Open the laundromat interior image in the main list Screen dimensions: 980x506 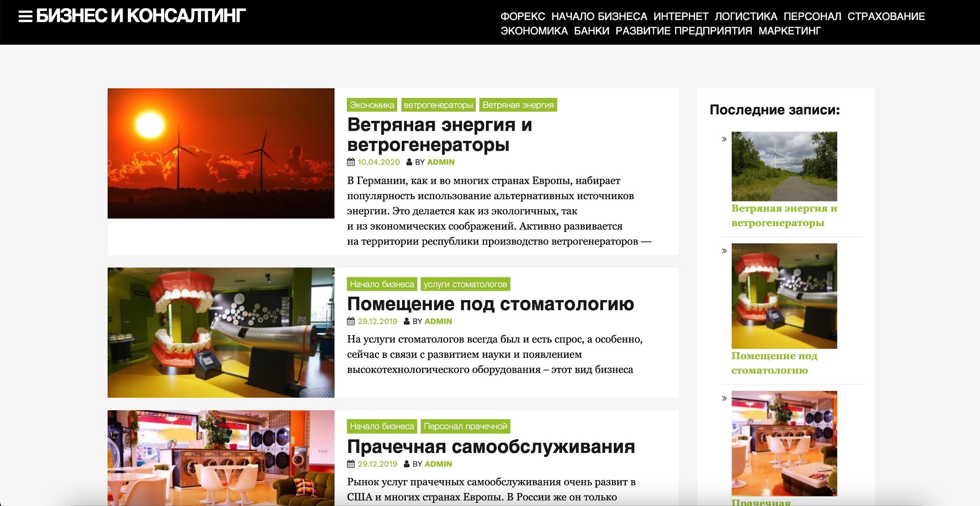[221, 458]
